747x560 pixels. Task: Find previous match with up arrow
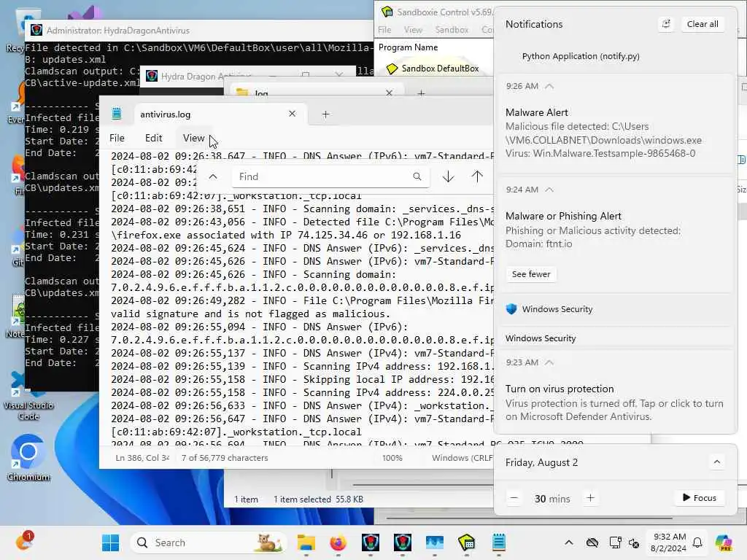[477, 176]
